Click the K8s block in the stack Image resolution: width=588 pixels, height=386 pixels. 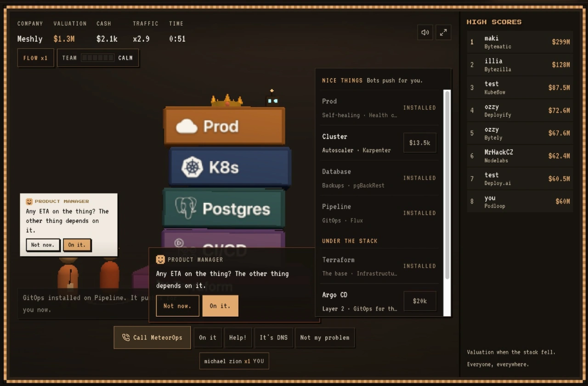tap(230, 167)
